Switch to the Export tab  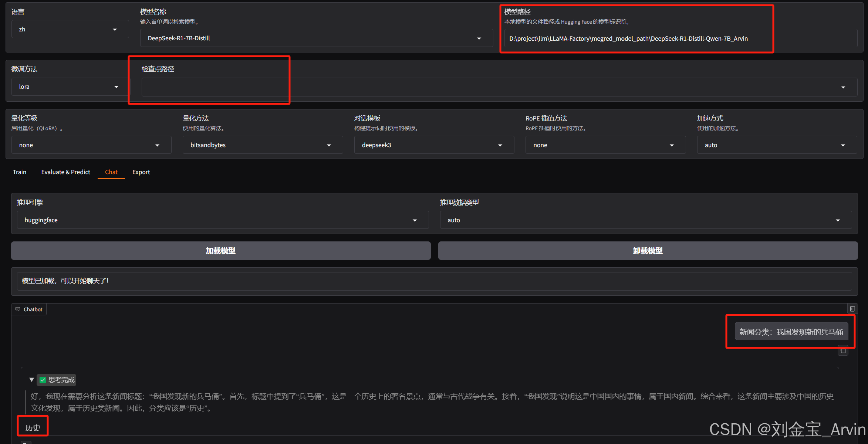pyautogui.click(x=141, y=172)
